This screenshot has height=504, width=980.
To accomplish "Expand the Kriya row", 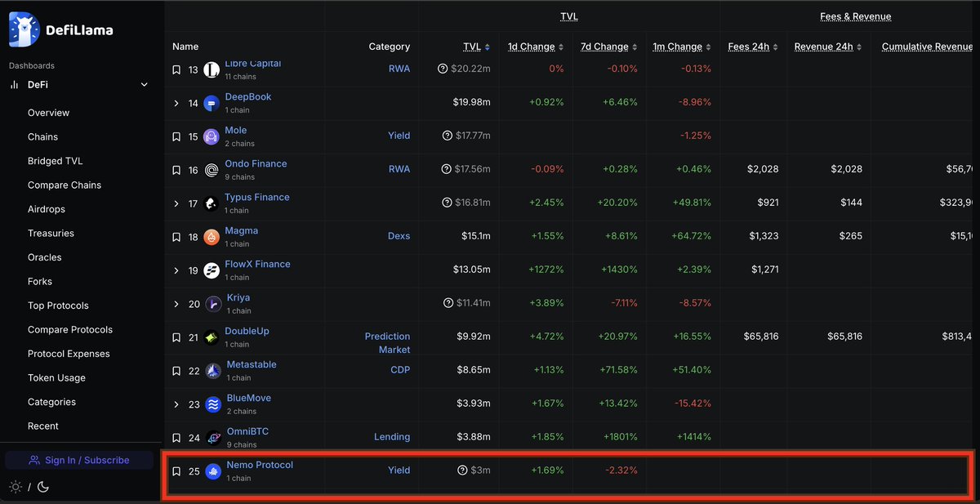I will pyautogui.click(x=176, y=304).
